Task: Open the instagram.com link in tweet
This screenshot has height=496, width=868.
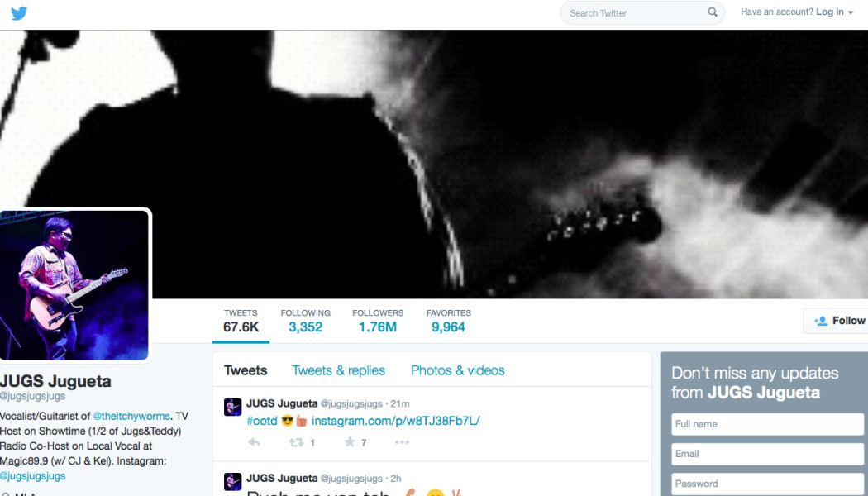Action: [x=395, y=421]
